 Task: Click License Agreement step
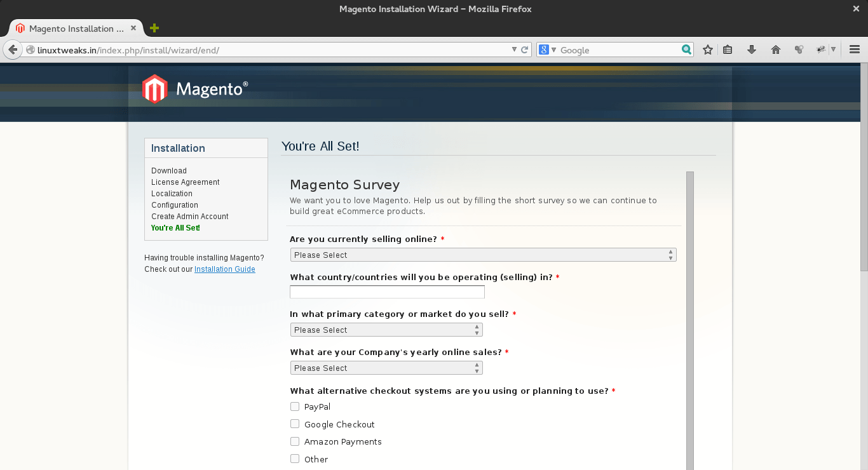click(186, 182)
